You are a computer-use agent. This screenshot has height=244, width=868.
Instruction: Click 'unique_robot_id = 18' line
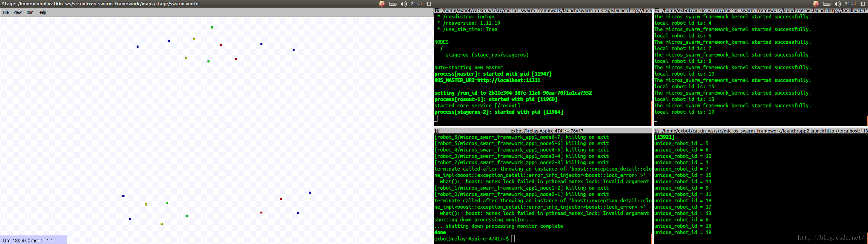(683, 201)
